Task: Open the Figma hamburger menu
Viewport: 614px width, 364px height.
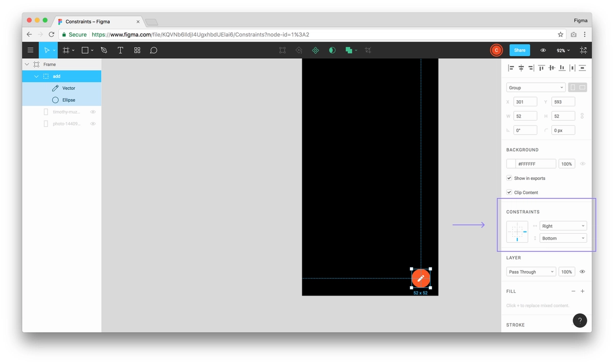Action: pos(30,50)
